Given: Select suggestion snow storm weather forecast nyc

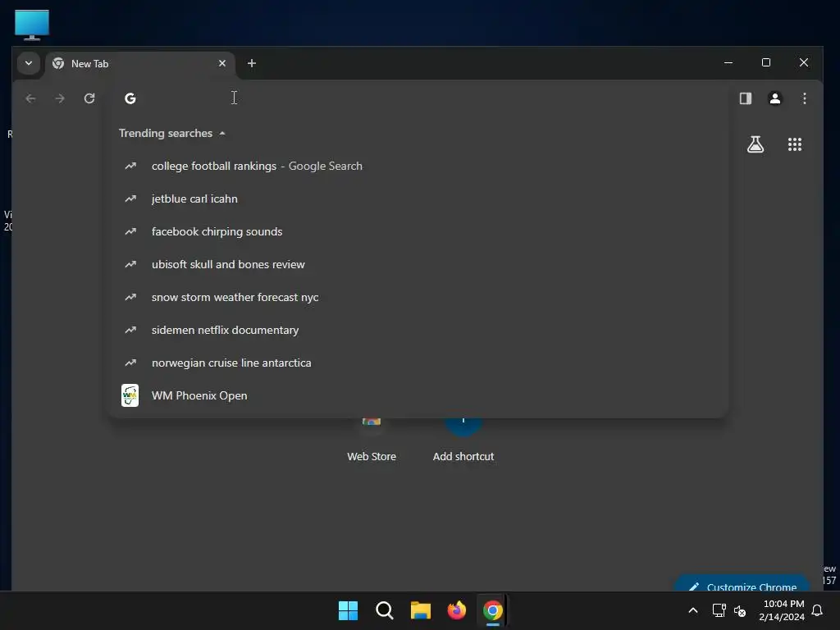Looking at the screenshot, I should [418, 297].
